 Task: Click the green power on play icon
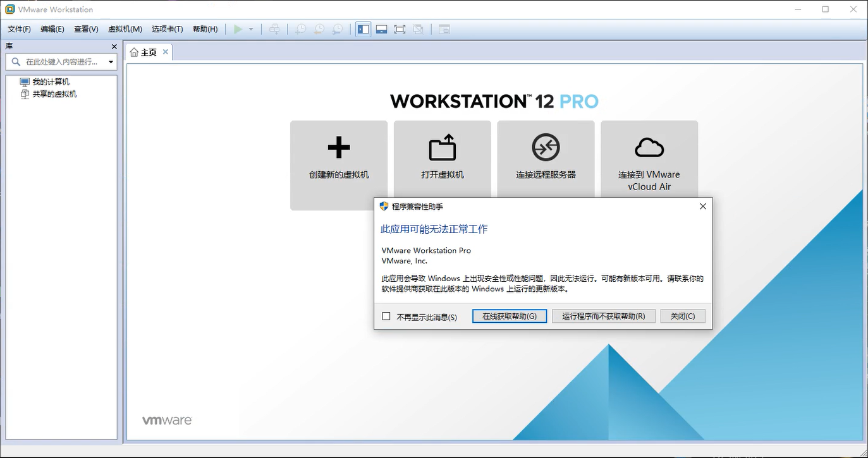[x=238, y=29]
